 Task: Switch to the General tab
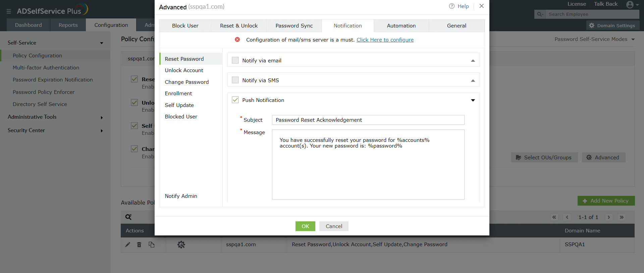457,26
